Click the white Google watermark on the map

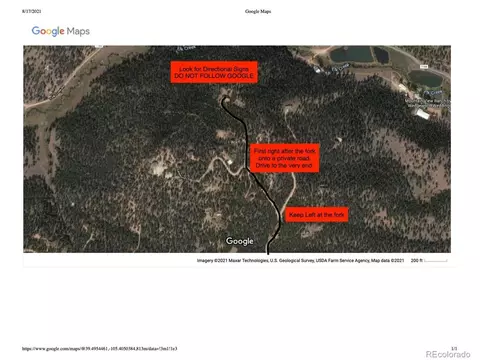[x=239, y=241]
